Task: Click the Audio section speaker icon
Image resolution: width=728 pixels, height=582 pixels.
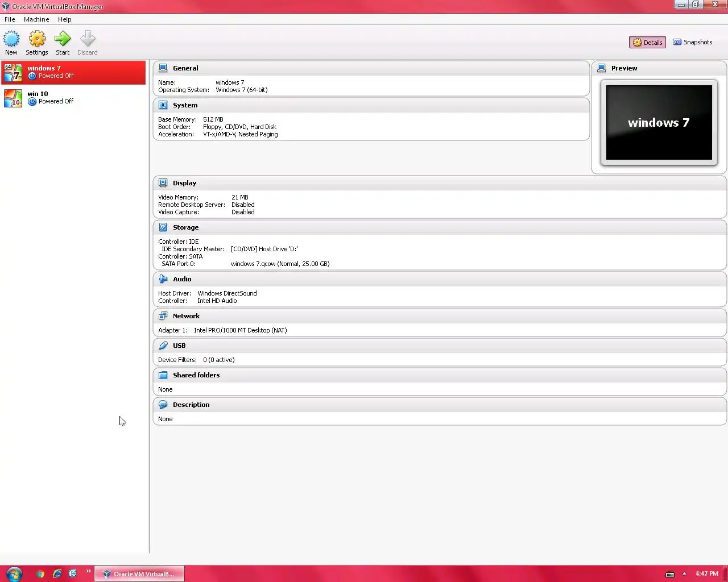Action: (x=163, y=279)
